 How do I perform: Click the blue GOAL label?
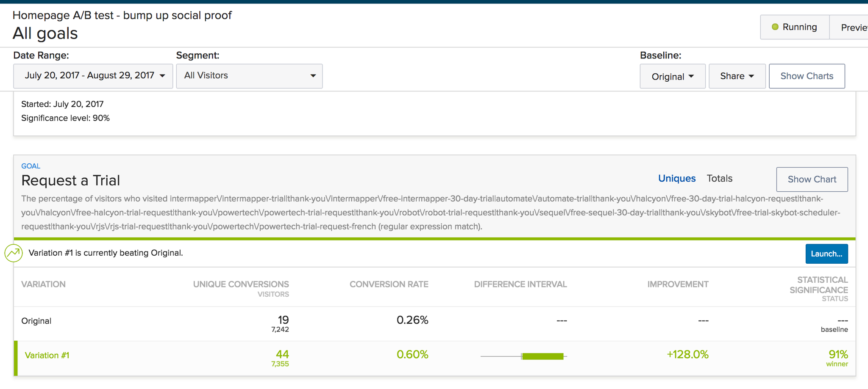(x=31, y=166)
